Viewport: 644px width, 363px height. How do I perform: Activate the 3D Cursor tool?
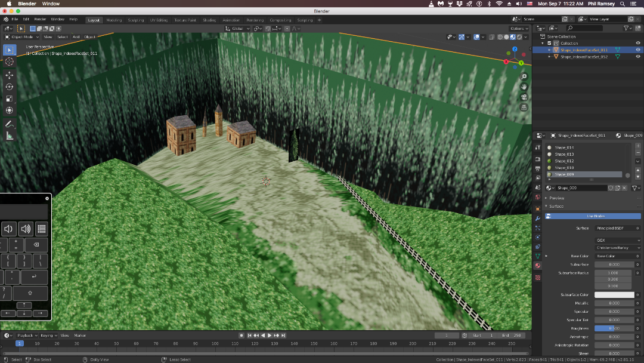coord(10,61)
